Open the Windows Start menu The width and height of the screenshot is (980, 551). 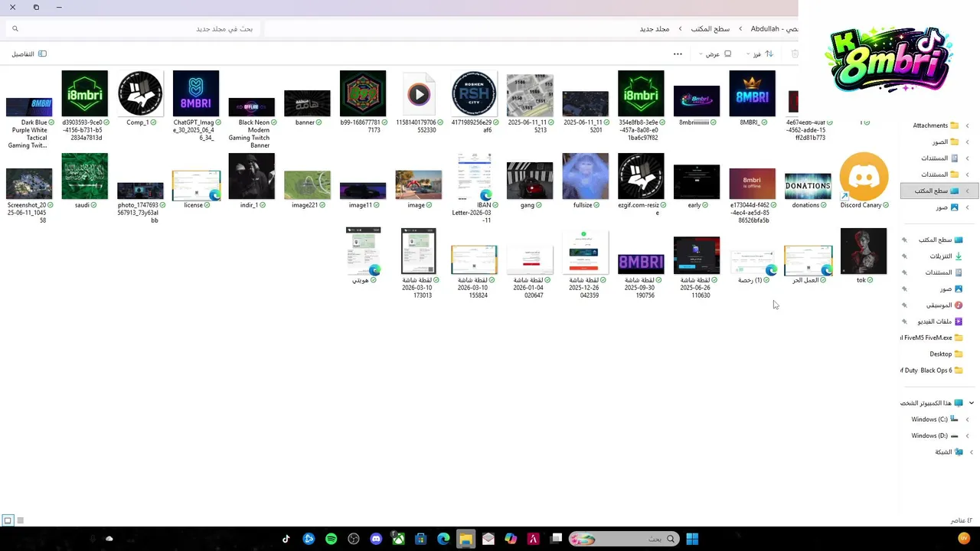tap(692, 539)
